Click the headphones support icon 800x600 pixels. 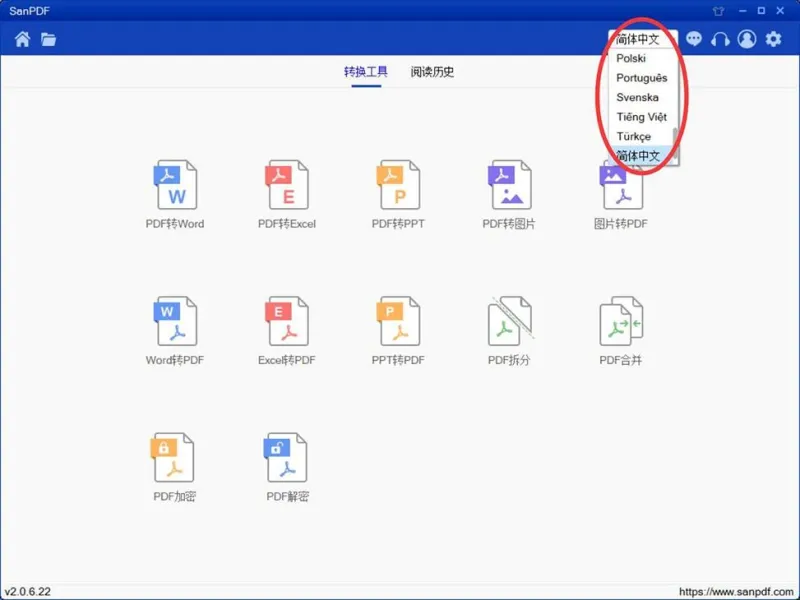(720, 39)
